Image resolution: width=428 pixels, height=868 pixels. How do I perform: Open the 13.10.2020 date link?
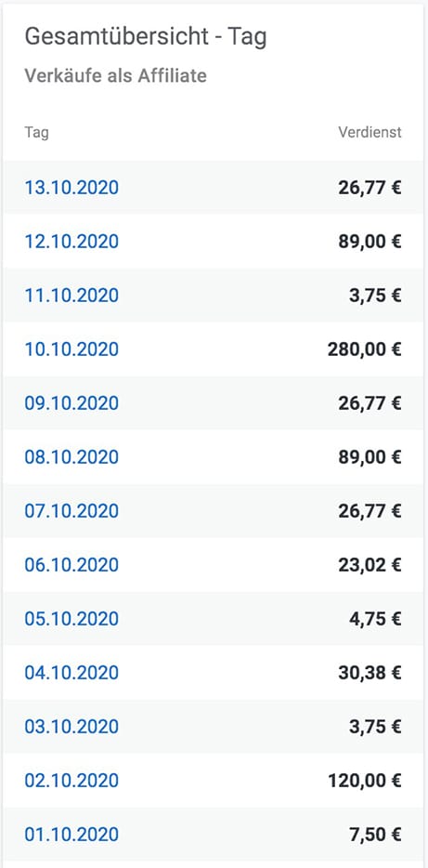71,188
